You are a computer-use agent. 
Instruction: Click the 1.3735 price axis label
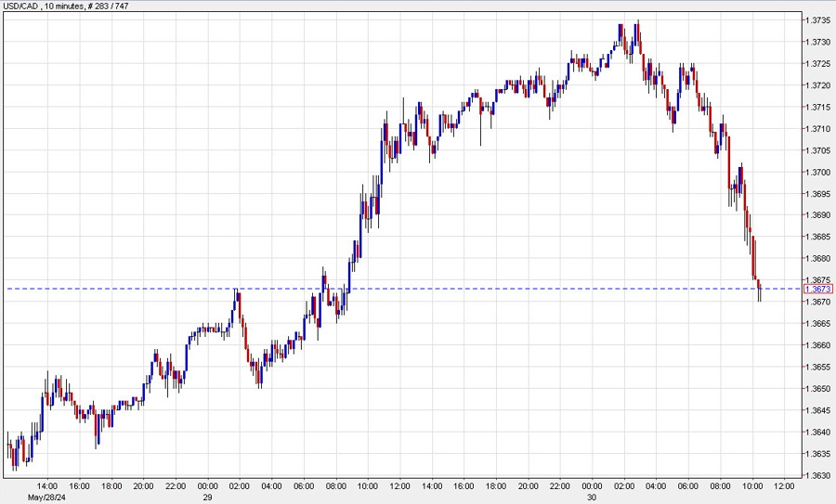point(817,20)
